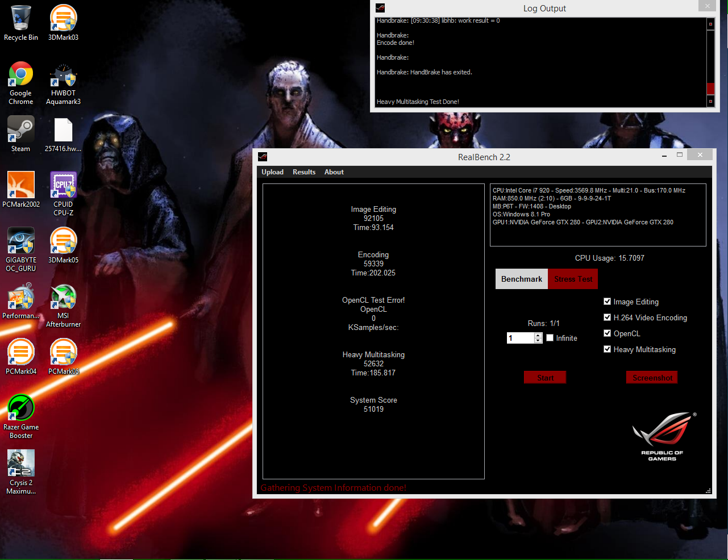Click the RealBench title bar ROG icon
The image size is (728, 560).
pos(263,157)
